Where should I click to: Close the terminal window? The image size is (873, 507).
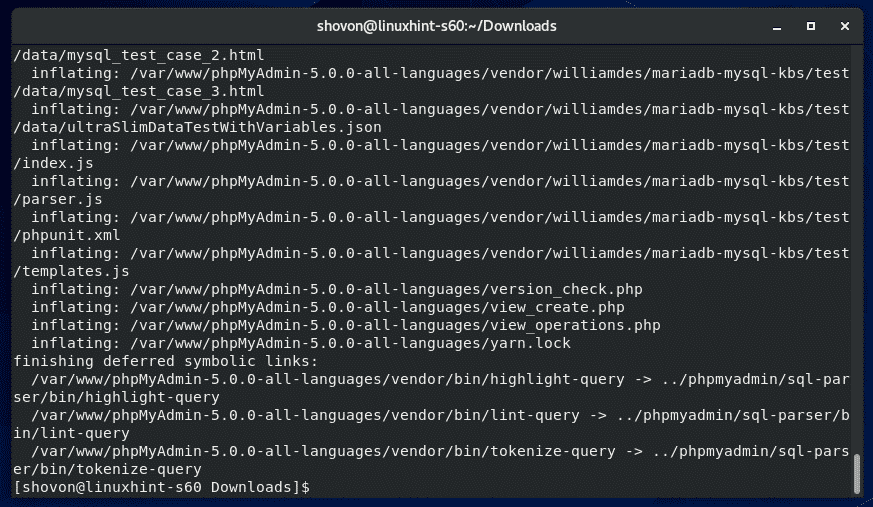[x=844, y=25]
